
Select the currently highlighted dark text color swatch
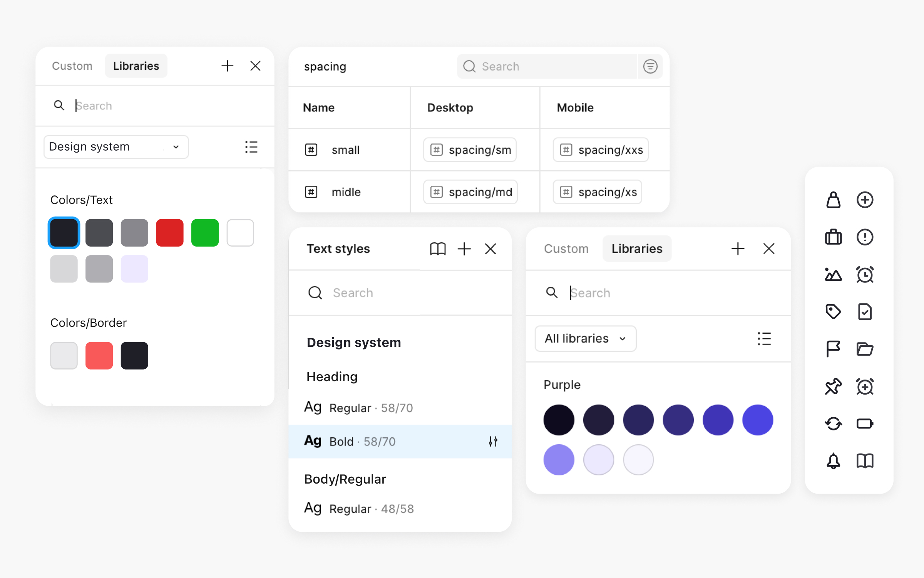64,232
